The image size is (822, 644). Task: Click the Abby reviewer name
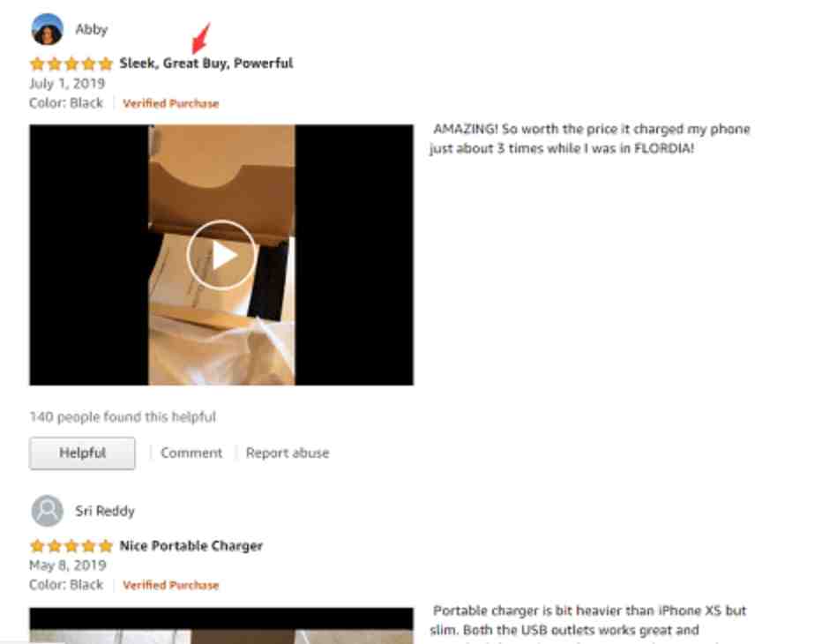(x=91, y=29)
